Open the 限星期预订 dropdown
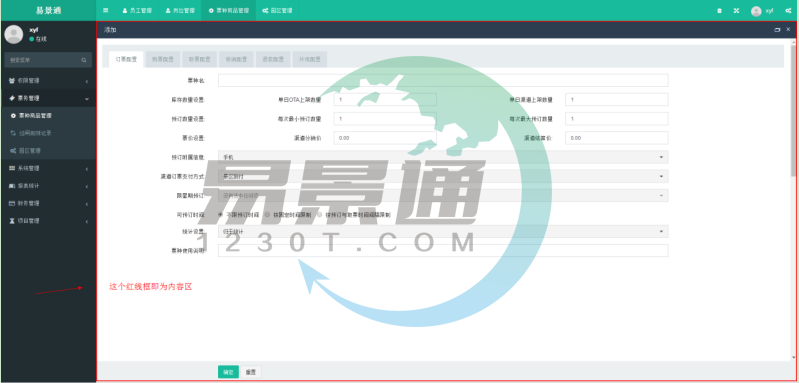This screenshot has height=383, width=799. click(x=443, y=195)
